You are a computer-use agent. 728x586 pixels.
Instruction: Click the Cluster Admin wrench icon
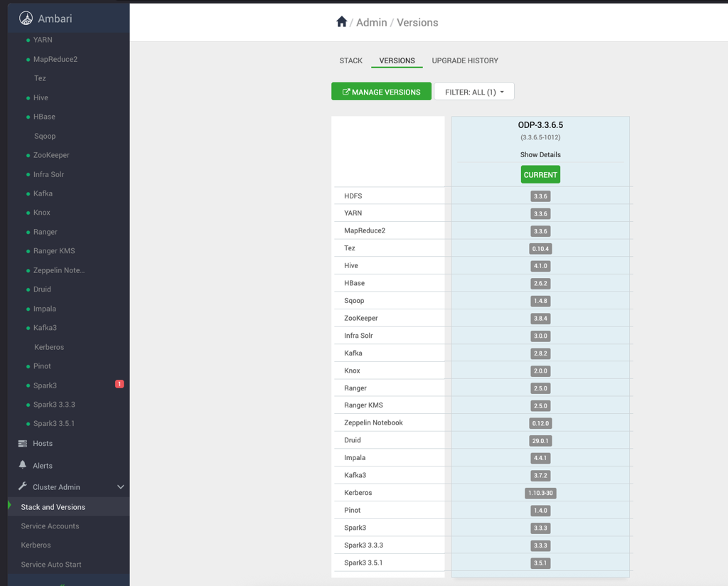click(22, 486)
